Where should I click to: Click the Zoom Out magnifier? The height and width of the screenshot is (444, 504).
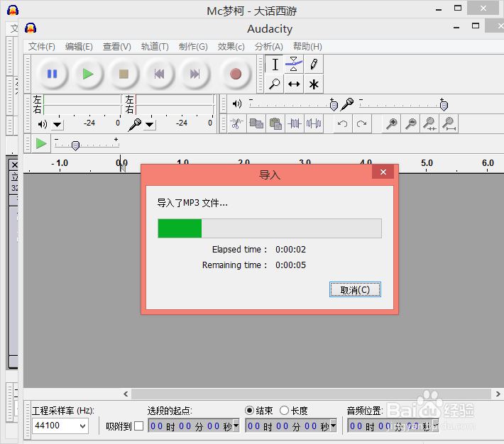click(x=410, y=123)
